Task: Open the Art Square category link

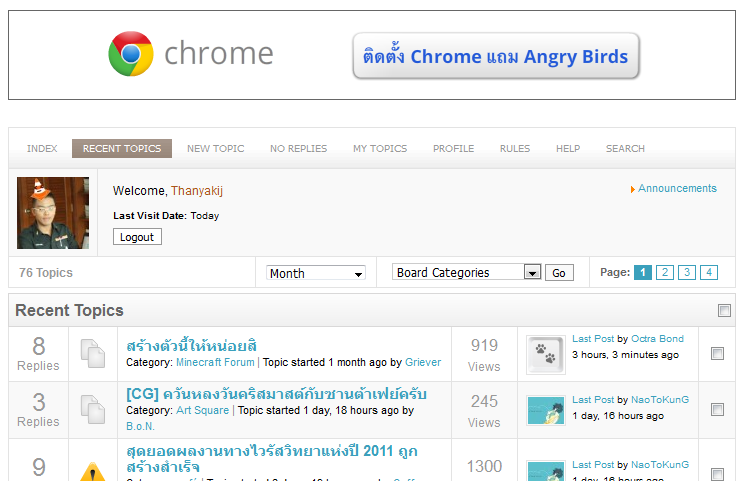Action: (x=203, y=410)
